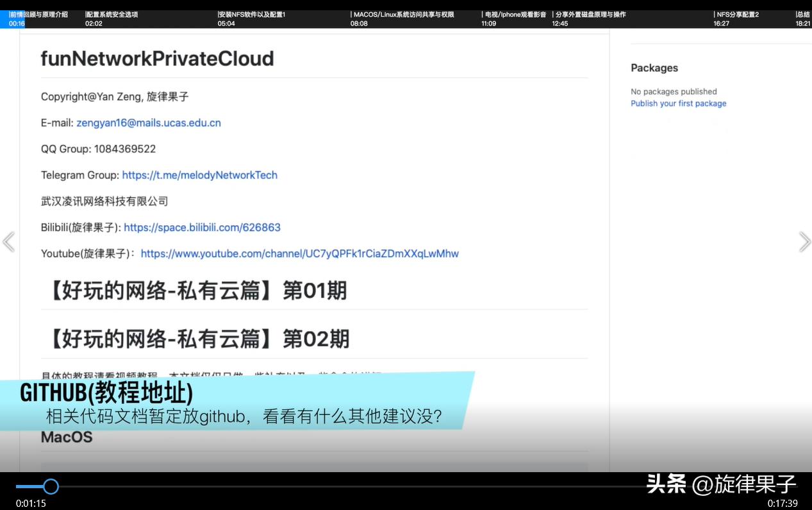Open the email link zengyan16@mails.ucas.edu.cn
The image size is (812, 510).
pos(148,123)
